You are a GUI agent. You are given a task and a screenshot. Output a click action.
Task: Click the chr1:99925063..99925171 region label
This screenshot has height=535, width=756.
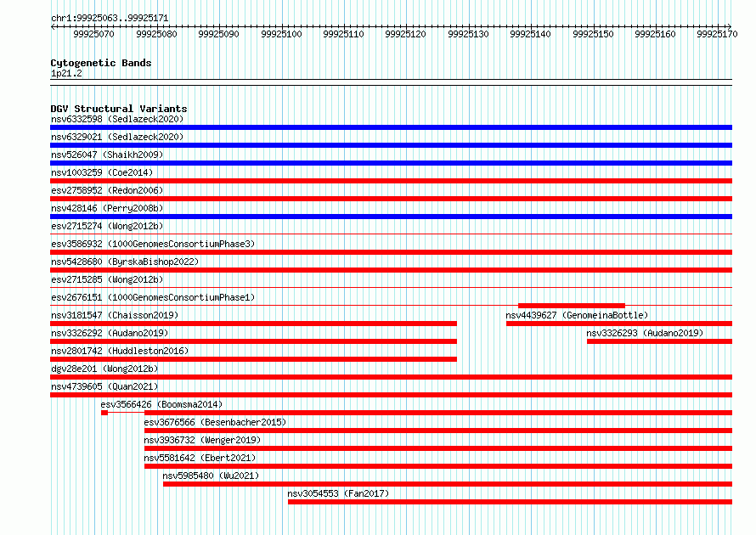click(x=110, y=19)
